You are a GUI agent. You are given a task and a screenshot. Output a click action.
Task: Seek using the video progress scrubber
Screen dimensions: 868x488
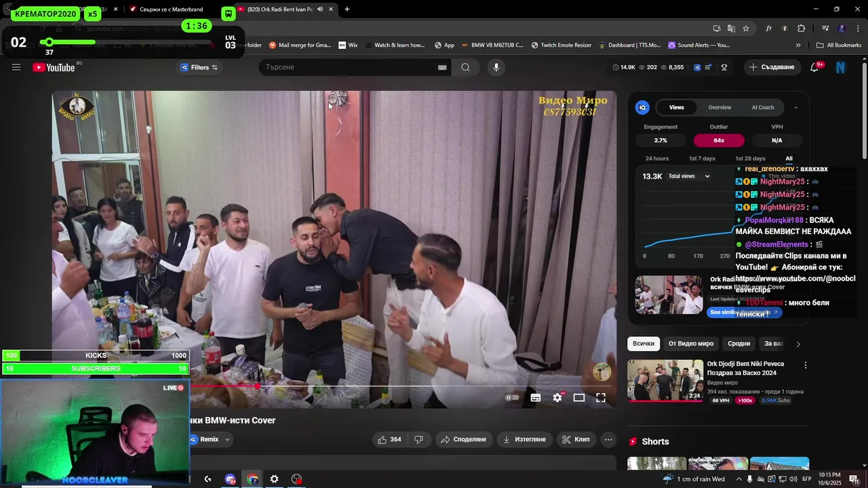[258, 386]
